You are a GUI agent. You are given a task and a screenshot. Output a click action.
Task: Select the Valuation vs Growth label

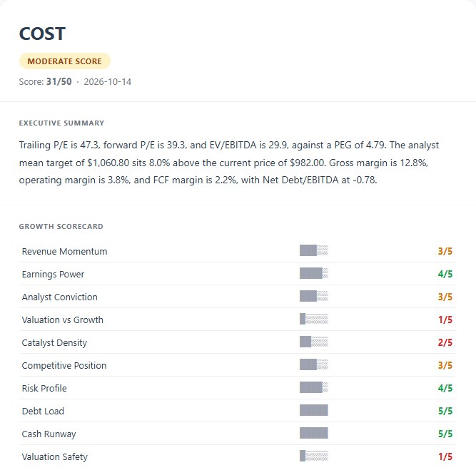(63, 320)
